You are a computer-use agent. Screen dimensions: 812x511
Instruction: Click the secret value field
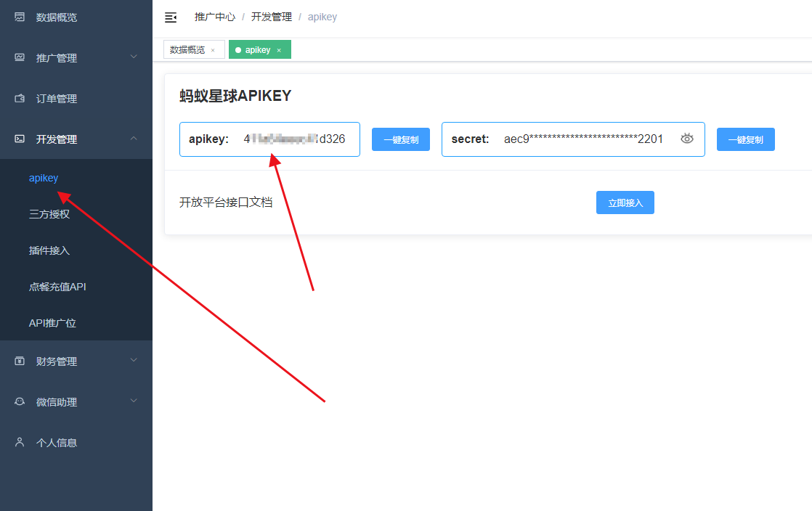coord(573,139)
